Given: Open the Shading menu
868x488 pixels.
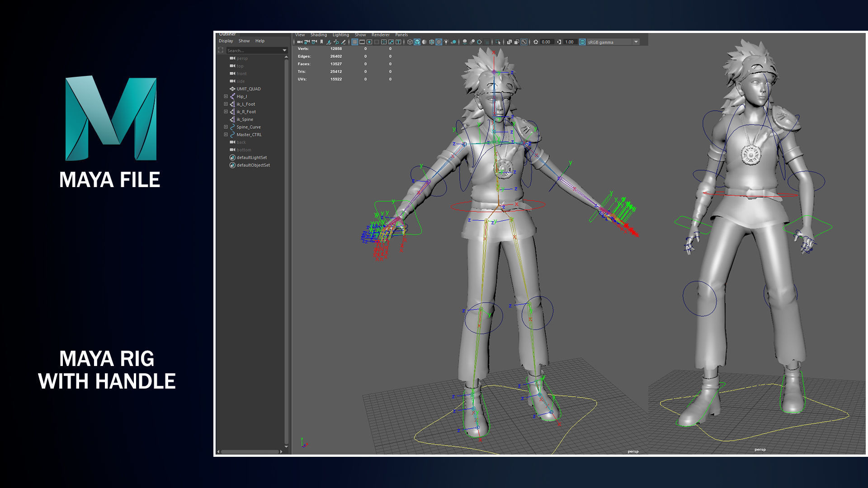Looking at the screenshot, I should pyautogui.click(x=318, y=34).
